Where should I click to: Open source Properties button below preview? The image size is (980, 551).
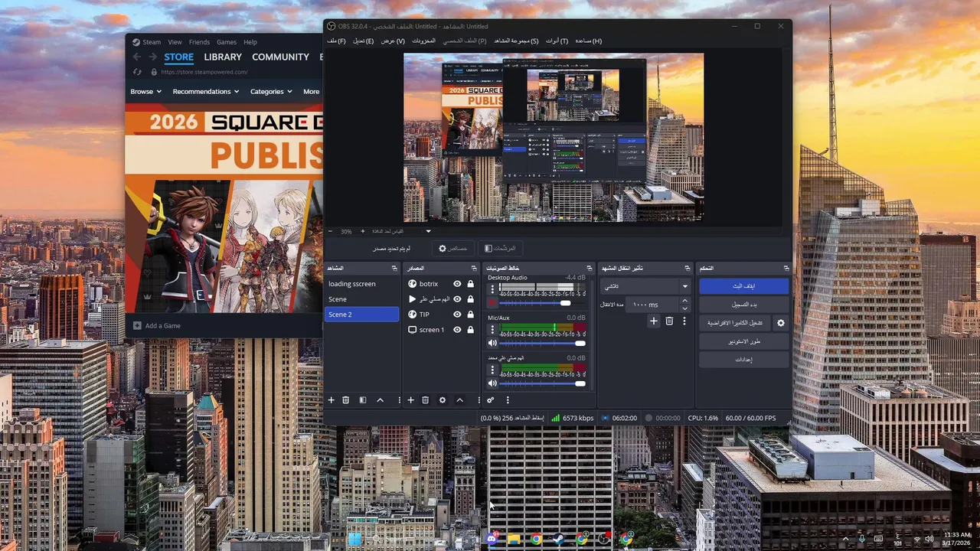(x=453, y=249)
